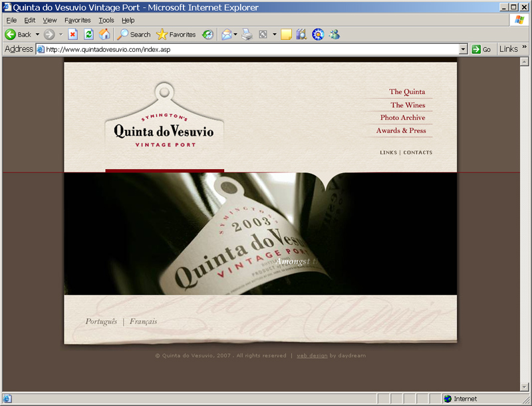This screenshot has width=532, height=406.
Task: Click the Internet zone globe in status bar
Action: [x=448, y=399]
